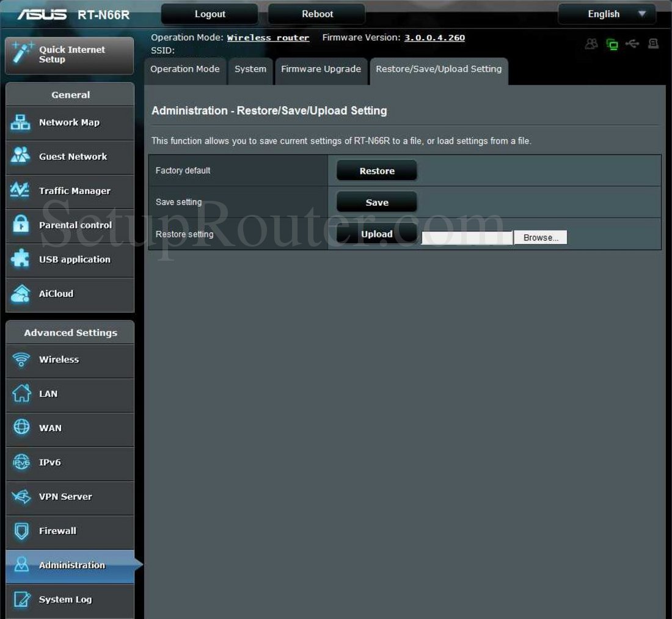
Task: Click the 'Factory default' row label
Action: coord(183,170)
